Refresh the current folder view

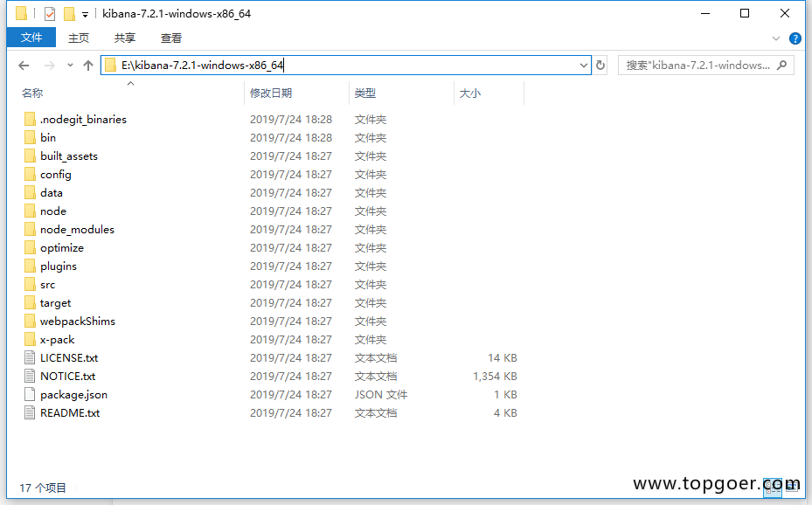600,66
